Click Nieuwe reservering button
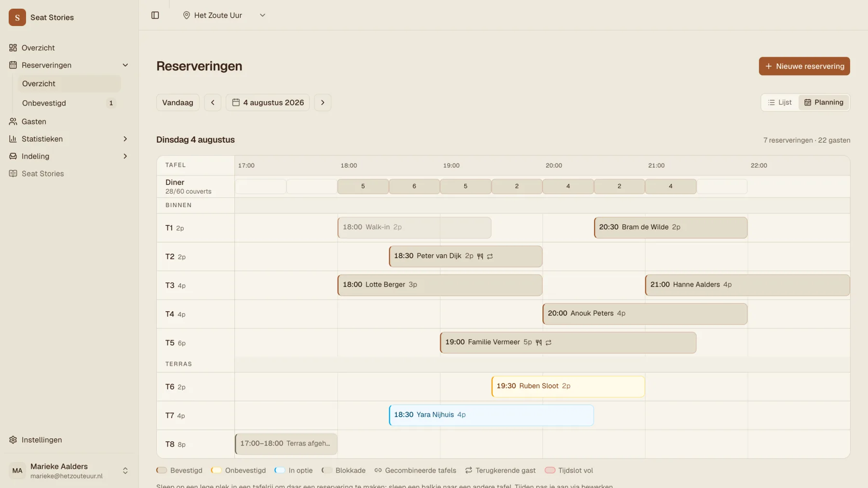This screenshot has height=488, width=868. [804, 66]
